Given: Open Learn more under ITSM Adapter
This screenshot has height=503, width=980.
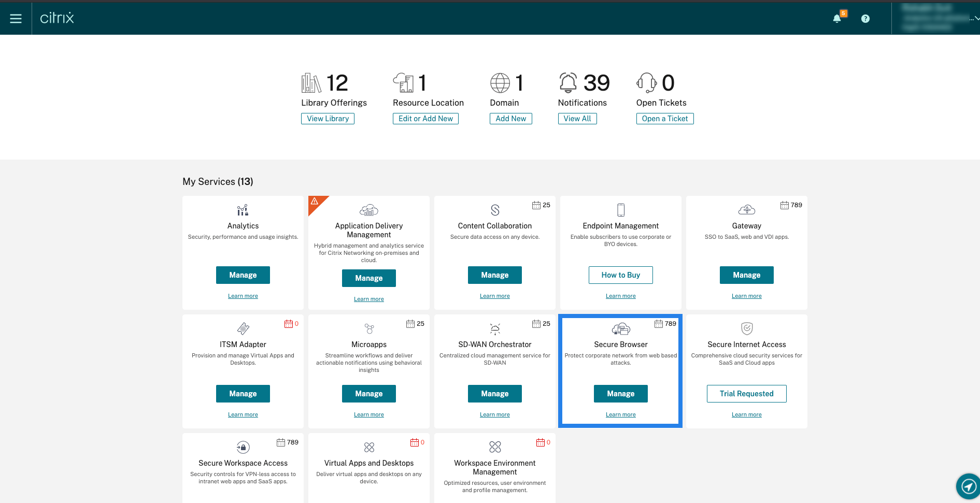Looking at the screenshot, I should (243, 415).
